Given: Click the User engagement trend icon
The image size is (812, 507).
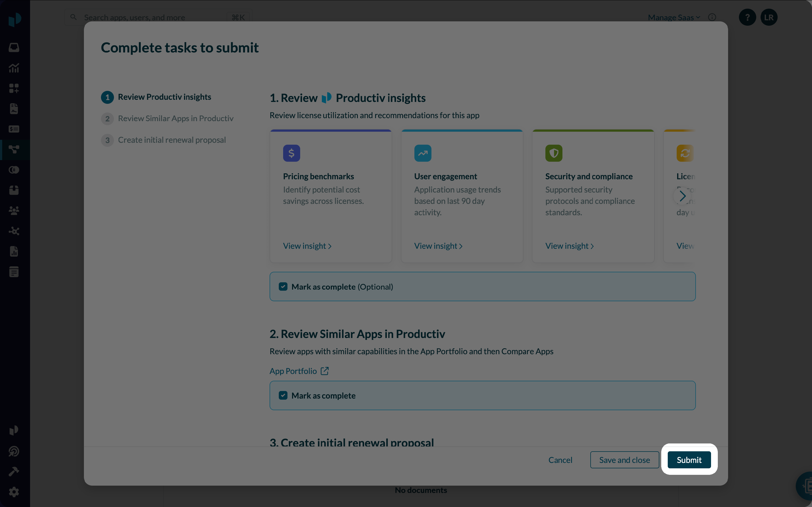Looking at the screenshot, I should pyautogui.click(x=423, y=153).
